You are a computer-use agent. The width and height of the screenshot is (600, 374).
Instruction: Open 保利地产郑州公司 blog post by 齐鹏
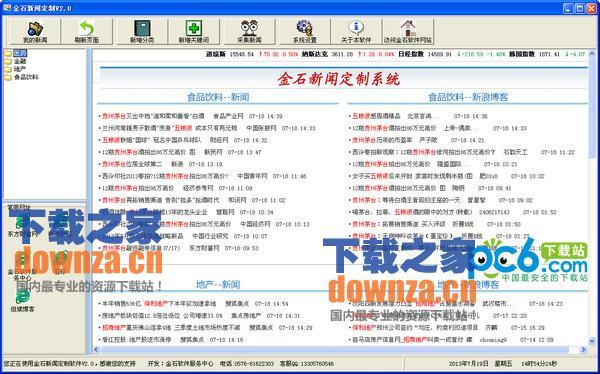coord(415,328)
